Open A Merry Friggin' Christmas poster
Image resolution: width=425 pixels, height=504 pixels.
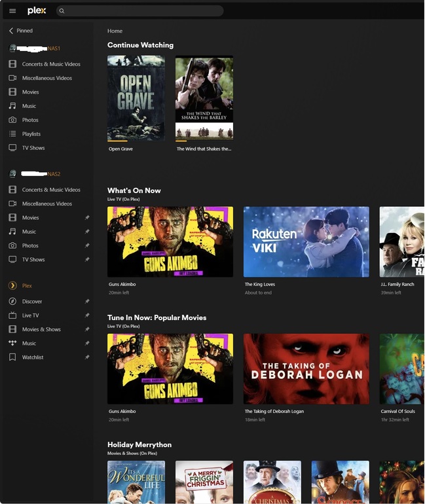point(204,482)
